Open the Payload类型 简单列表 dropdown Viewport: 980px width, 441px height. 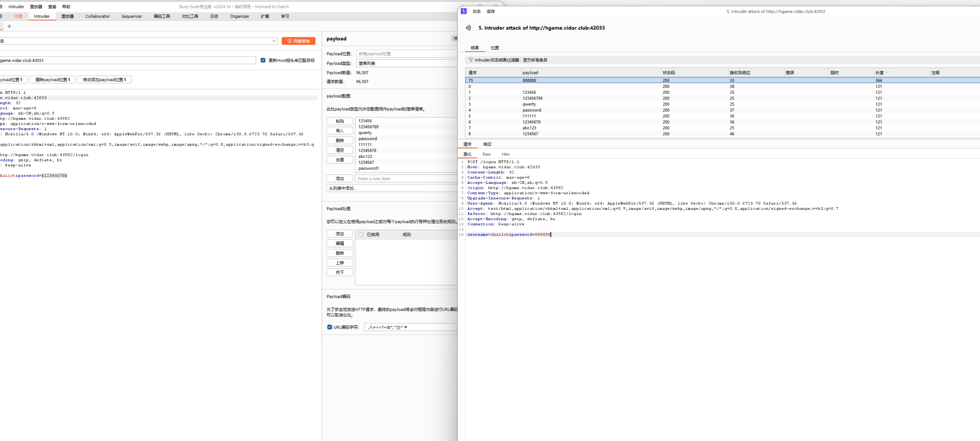(406, 64)
